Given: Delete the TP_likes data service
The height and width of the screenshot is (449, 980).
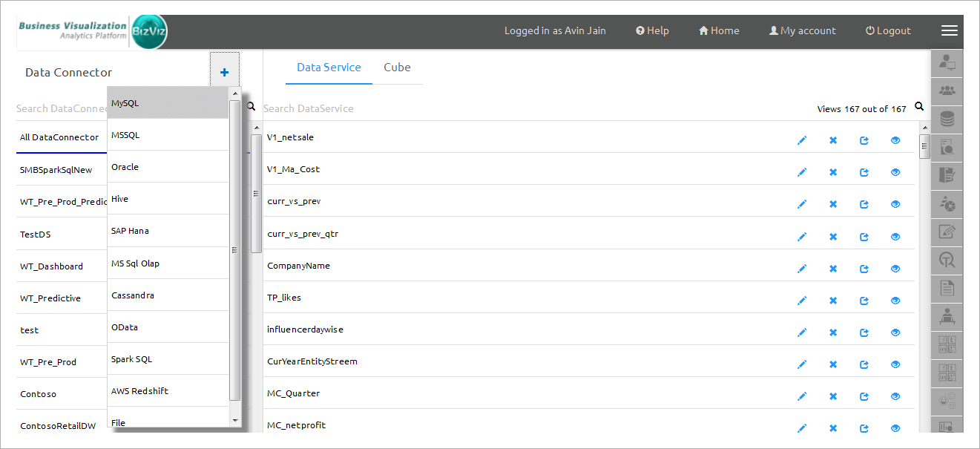Looking at the screenshot, I should 833,301.
